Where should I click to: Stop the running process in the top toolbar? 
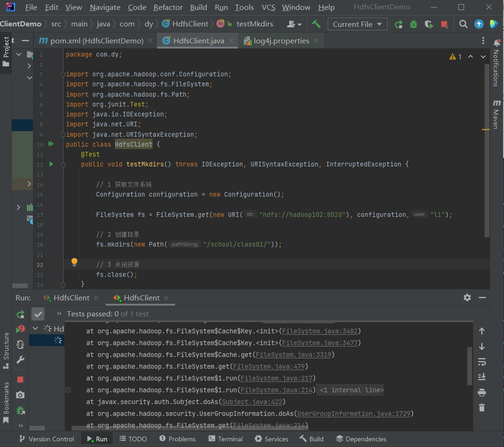click(x=444, y=24)
